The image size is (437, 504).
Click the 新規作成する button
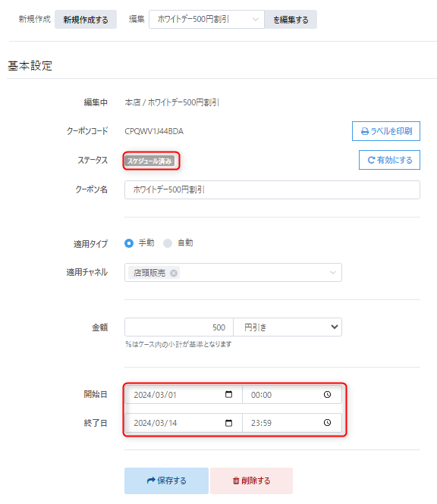pyautogui.click(x=86, y=20)
